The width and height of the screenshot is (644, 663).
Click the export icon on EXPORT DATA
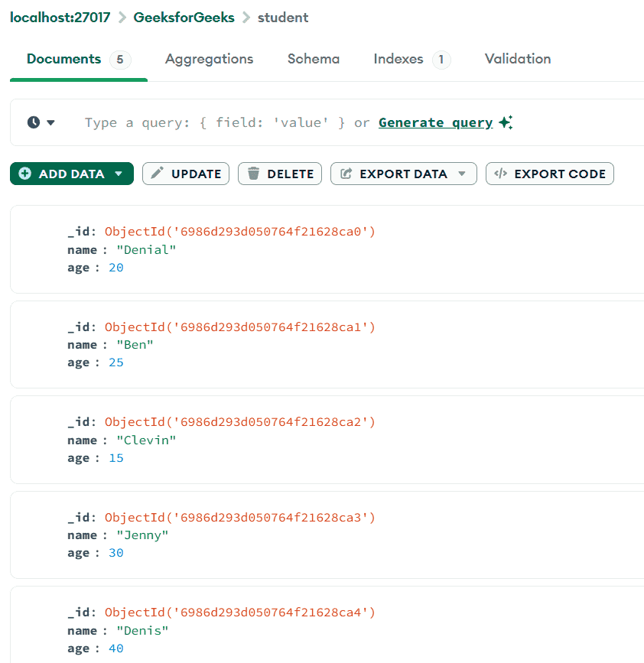tap(346, 174)
